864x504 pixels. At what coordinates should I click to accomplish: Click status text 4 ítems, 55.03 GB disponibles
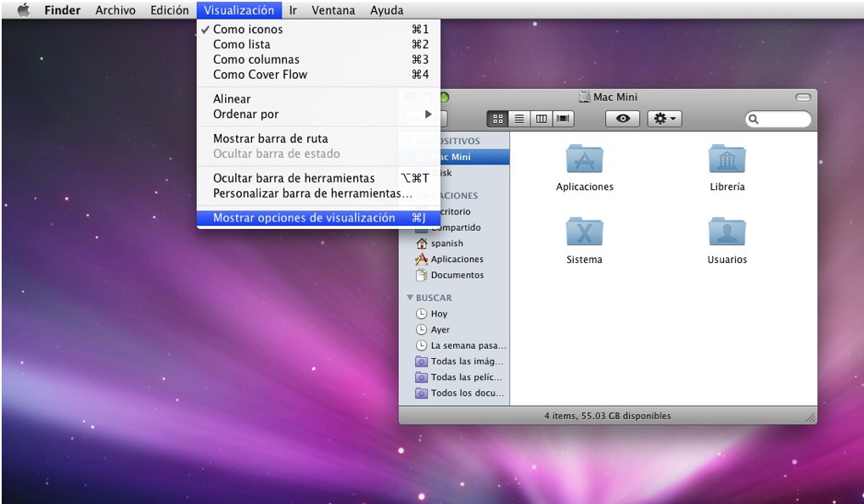608,416
